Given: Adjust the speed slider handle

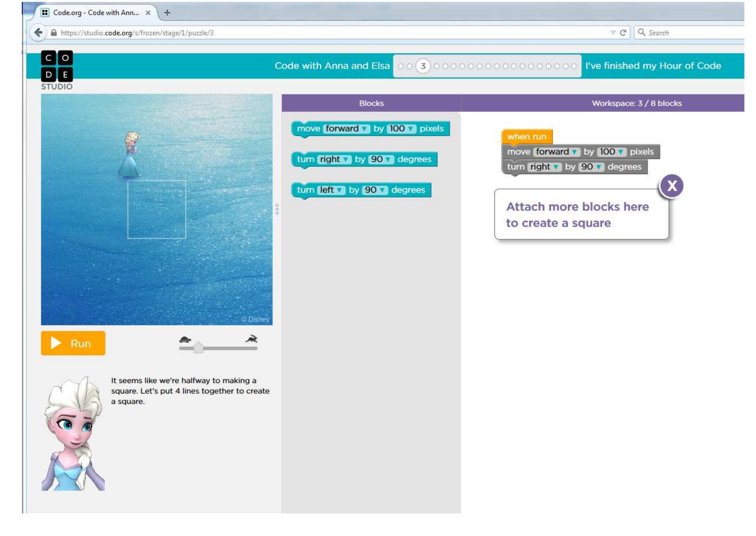Looking at the screenshot, I should point(199,347).
